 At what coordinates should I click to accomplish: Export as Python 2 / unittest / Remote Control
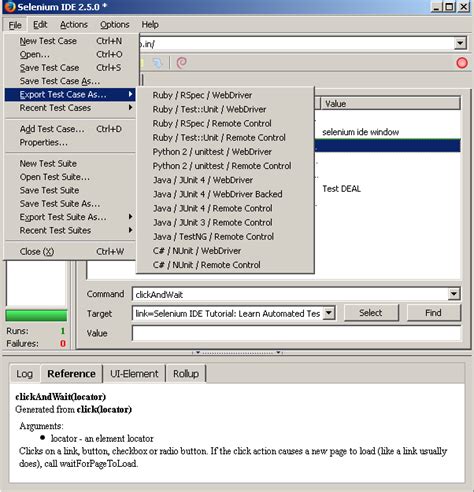point(225,166)
